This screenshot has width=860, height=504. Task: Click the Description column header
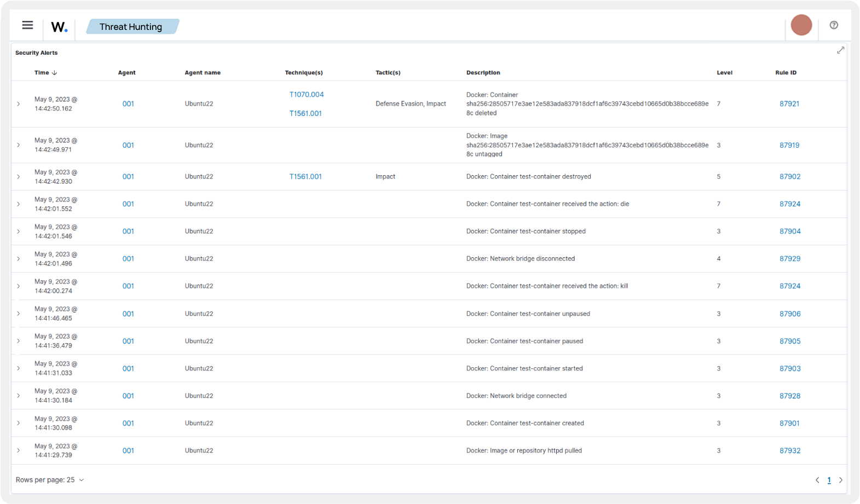pyautogui.click(x=483, y=73)
